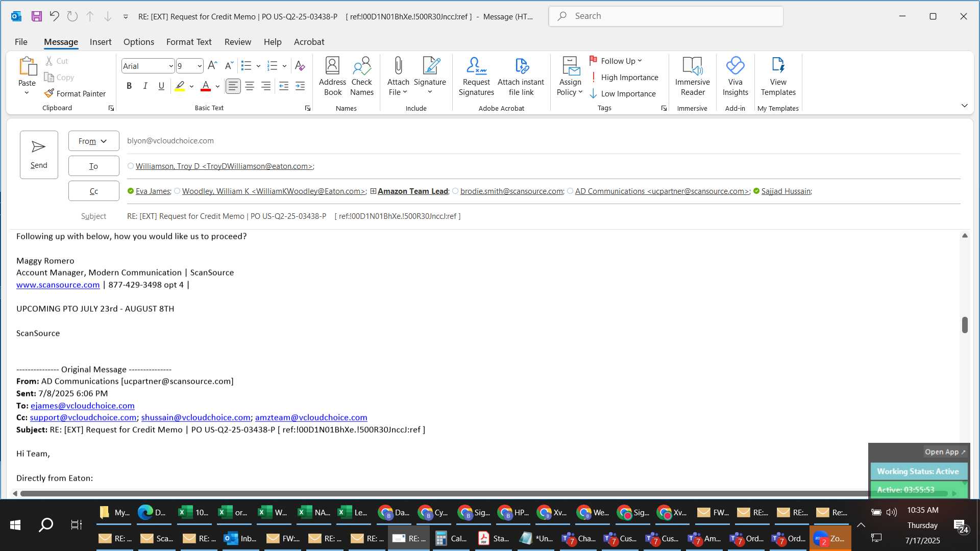The image size is (980, 551).
Task: Click ejames@vcloudchoice.com link
Action: point(83,406)
